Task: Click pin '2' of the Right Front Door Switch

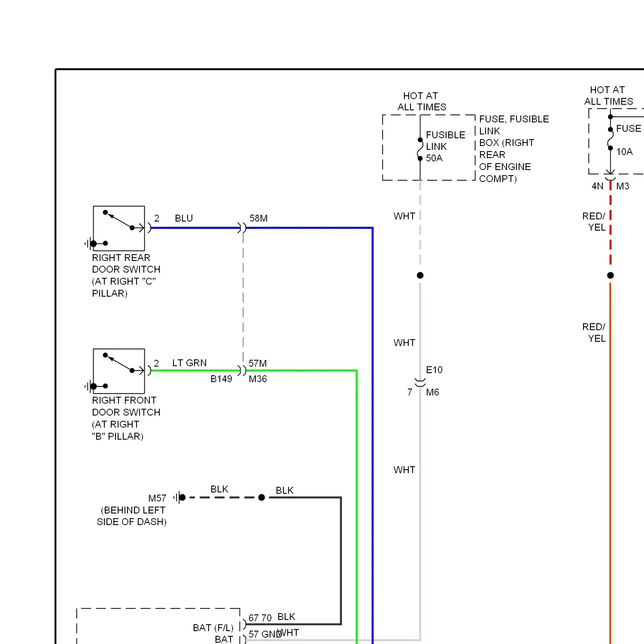Action: 156,363
